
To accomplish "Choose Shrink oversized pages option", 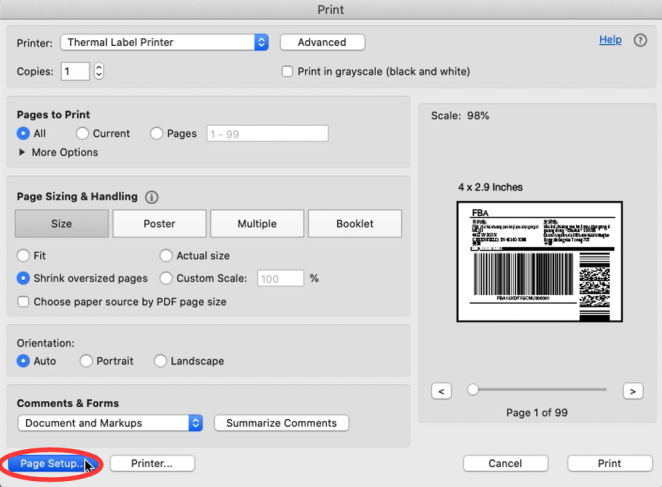I will point(23,278).
